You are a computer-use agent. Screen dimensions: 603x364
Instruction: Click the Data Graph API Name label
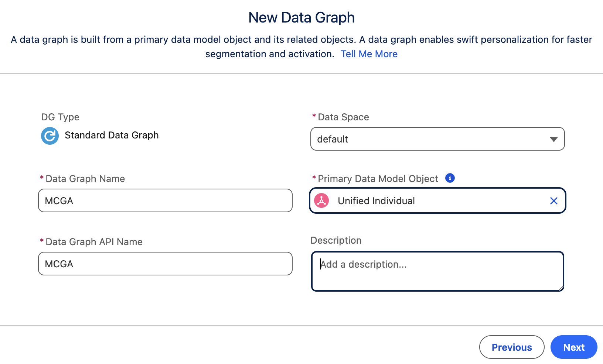pos(94,242)
